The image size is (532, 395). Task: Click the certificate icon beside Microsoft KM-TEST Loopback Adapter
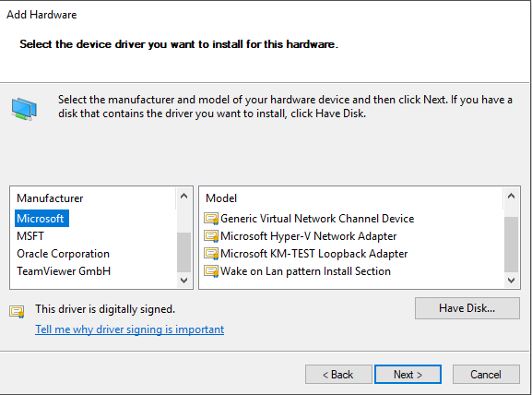tap(211, 254)
